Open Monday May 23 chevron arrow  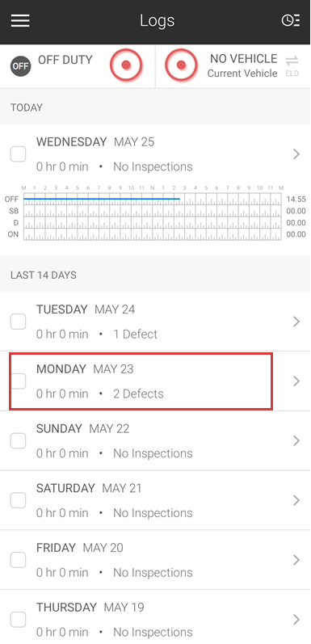click(x=296, y=381)
